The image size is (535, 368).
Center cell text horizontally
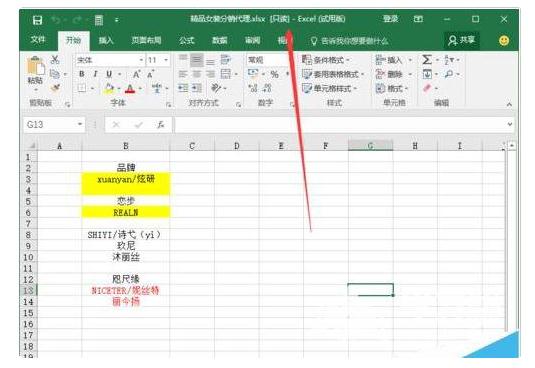197,74
